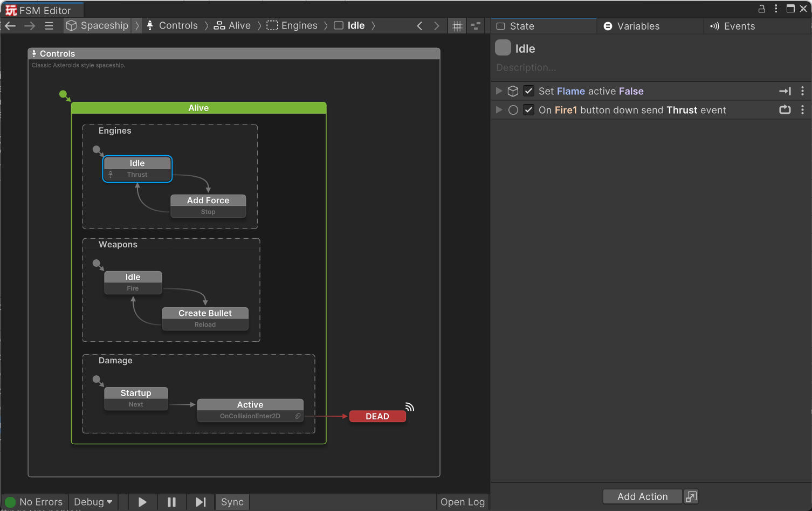The height and width of the screenshot is (511, 812).
Task: Click the FSM Editor hamburger menu icon
Action: (49, 25)
